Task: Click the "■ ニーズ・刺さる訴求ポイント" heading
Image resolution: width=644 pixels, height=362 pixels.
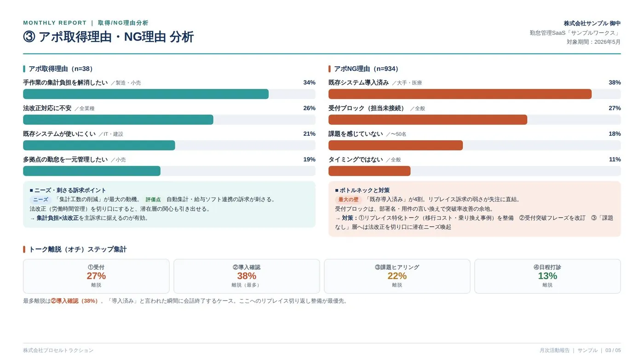Action: 68,190
